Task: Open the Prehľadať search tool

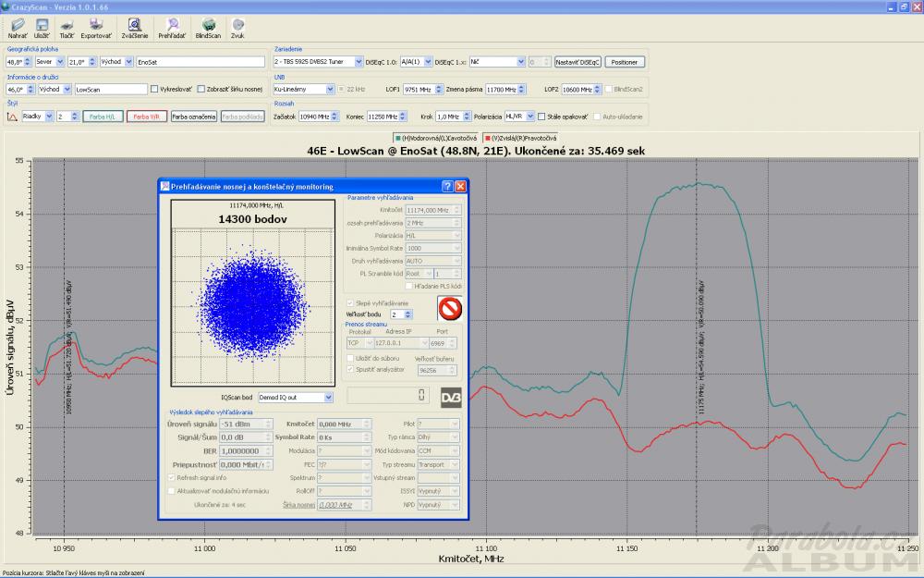Action: [x=172, y=28]
